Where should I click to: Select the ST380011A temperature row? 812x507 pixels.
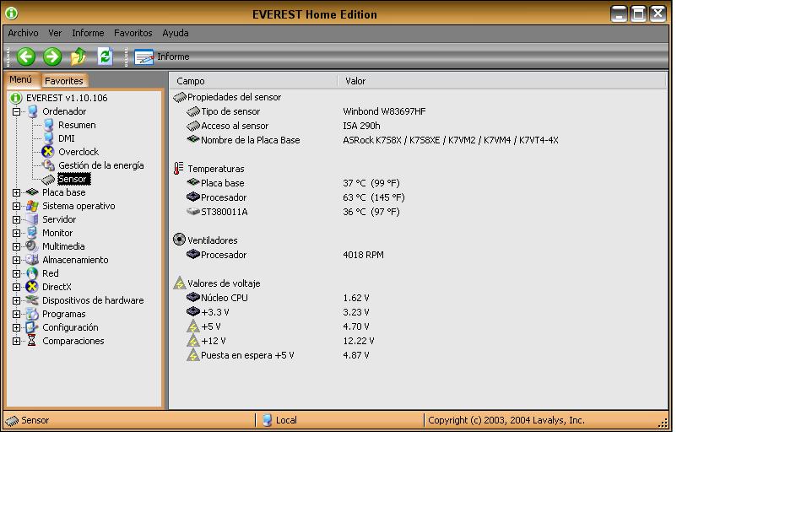417,212
